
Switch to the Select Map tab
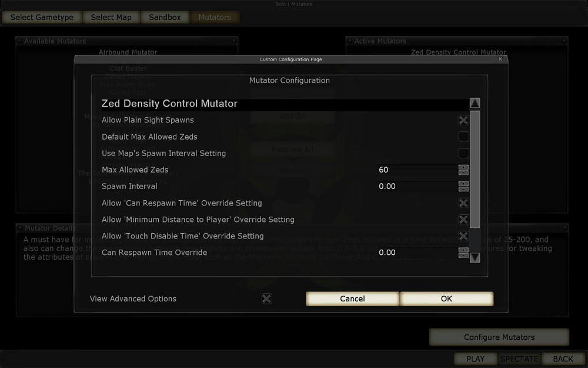tap(111, 17)
